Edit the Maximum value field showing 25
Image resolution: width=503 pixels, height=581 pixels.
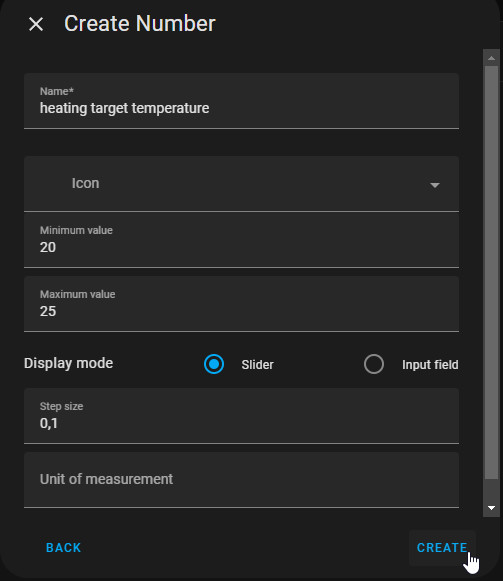(x=241, y=304)
